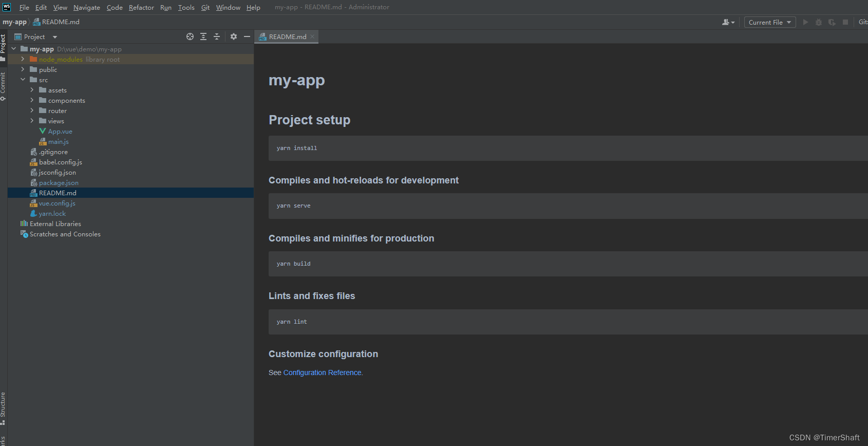Collapse all nodes in Project panel
This screenshot has height=446, width=868.
[217, 36]
